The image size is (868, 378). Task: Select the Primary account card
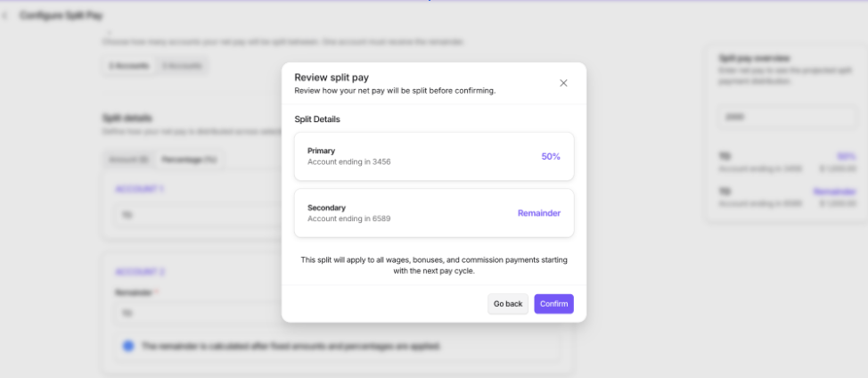pos(434,156)
